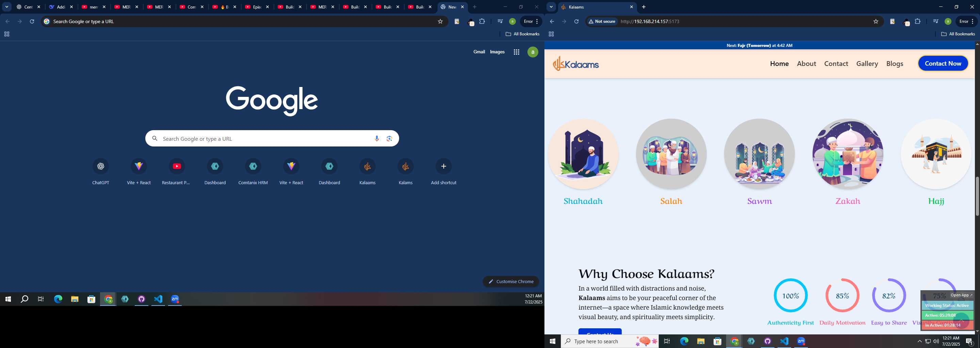The image size is (980, 348).
Task: Switch to the Addi tab
Action: pos(61,7)
